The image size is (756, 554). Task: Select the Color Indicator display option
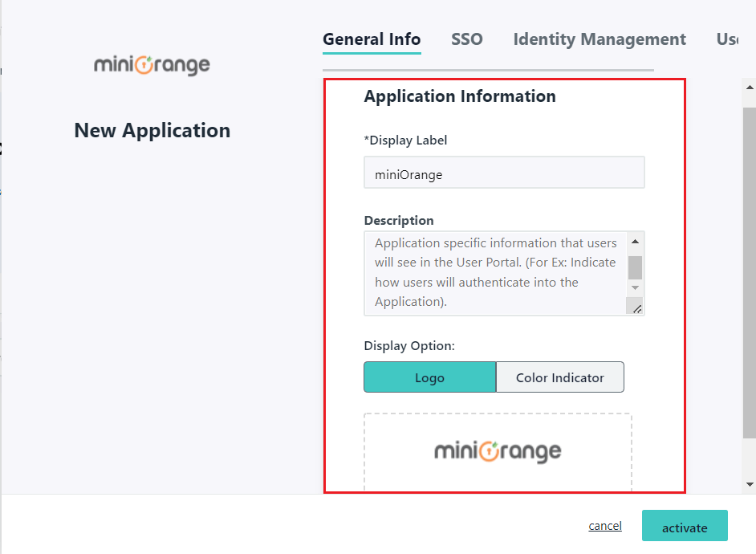[559, 377]
